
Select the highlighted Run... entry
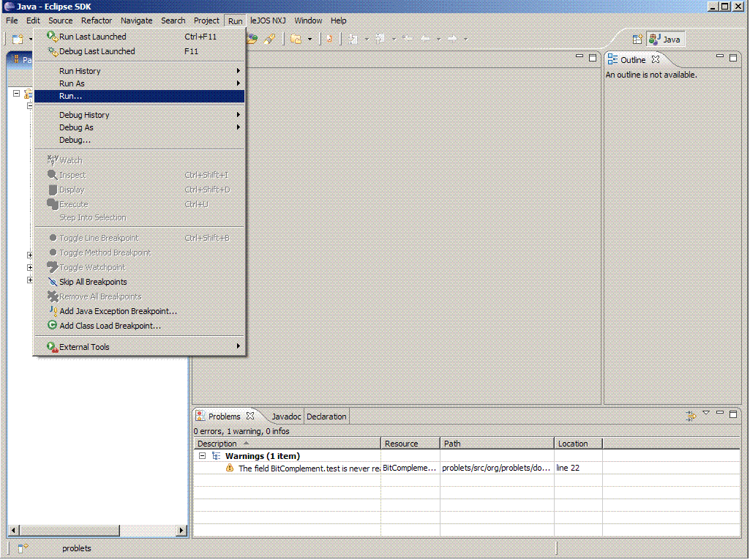tap(139, 96)
